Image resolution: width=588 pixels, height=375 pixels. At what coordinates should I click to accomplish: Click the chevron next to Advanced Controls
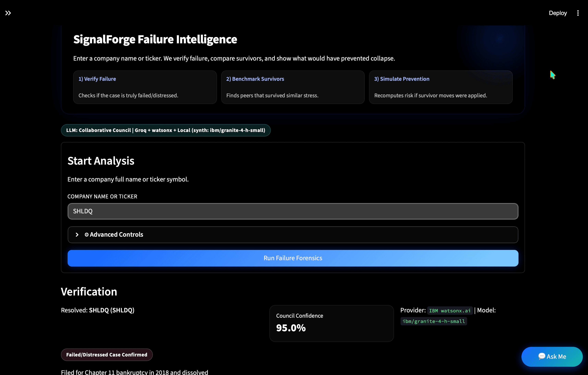pyautogui.click(x=77, y=234)
